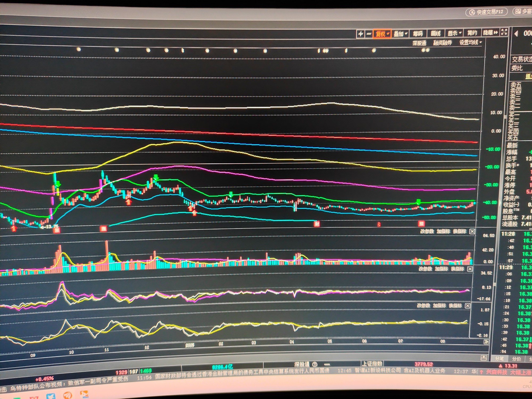Open the 多窗 multi-window button

[x=523, y=11]
